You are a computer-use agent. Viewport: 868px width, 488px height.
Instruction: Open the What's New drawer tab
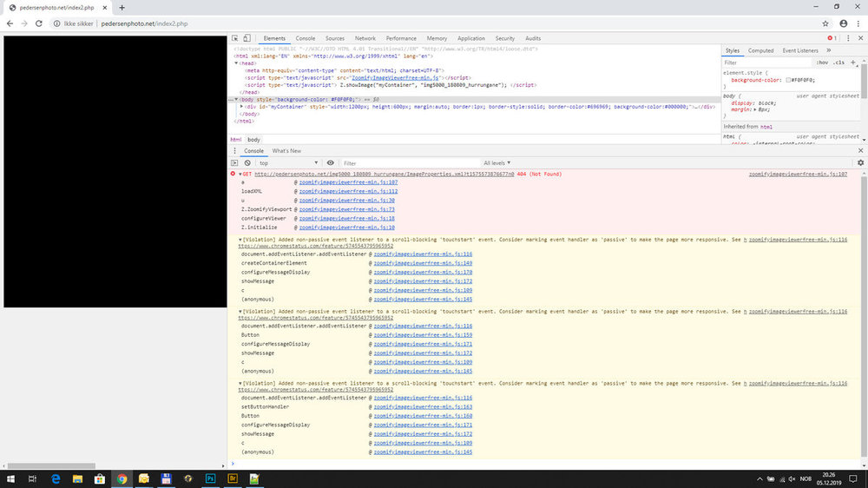tap(286, 151)
